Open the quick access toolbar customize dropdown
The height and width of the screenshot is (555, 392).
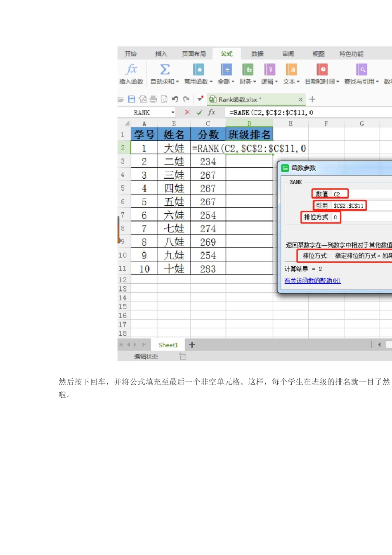click(200, 99)
